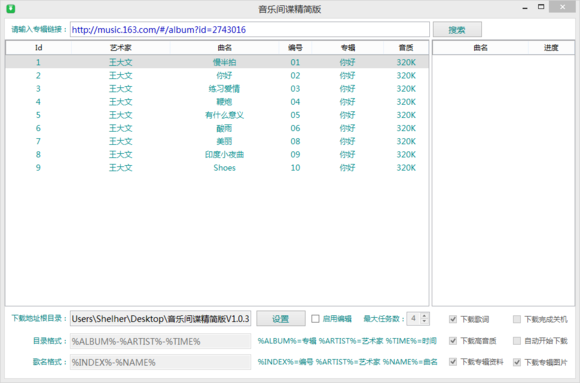This screenshot has width=580, height=383.
Task: Select the song 美丽
Action: click(224, 141)
